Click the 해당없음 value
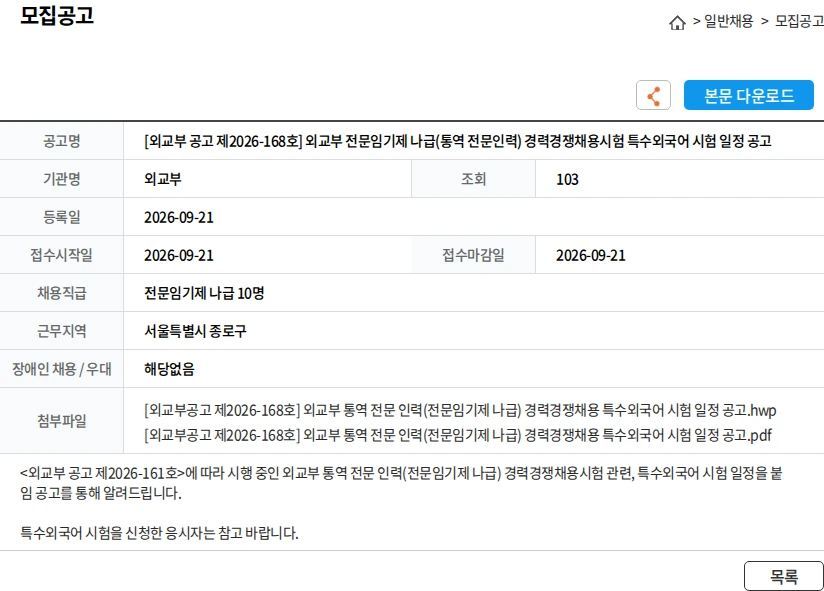The width and height of the screenshot is (824, 591). click(169, 369)
